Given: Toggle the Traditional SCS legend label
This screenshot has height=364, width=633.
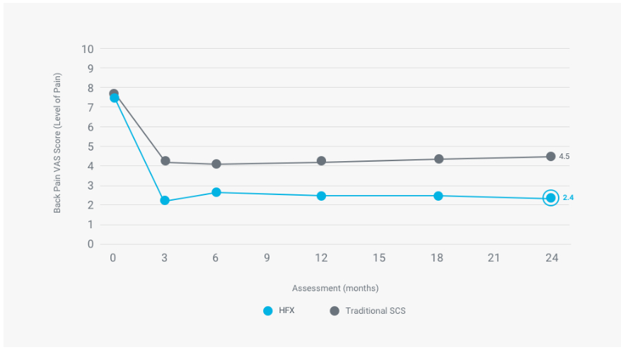Looking at the screenshot, I should click(x=375, y=311).
